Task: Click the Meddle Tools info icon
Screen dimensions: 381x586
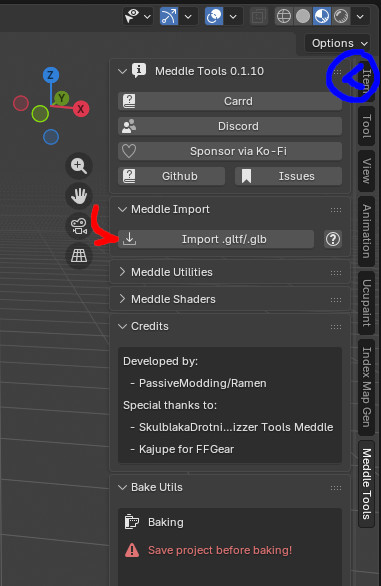Action: (139, 70)
